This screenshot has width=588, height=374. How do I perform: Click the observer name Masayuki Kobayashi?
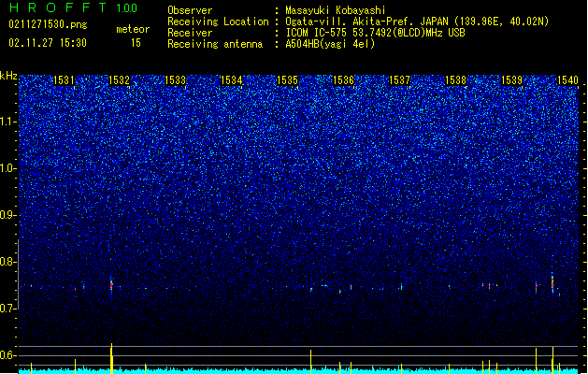pyautogui.click(x=336, y=10)
